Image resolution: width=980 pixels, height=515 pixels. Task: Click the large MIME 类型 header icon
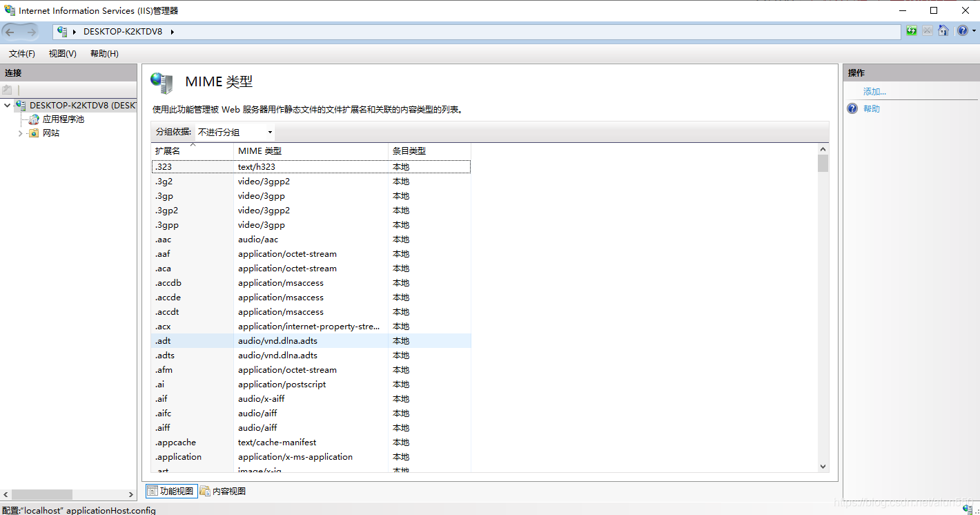click(161, 83)
